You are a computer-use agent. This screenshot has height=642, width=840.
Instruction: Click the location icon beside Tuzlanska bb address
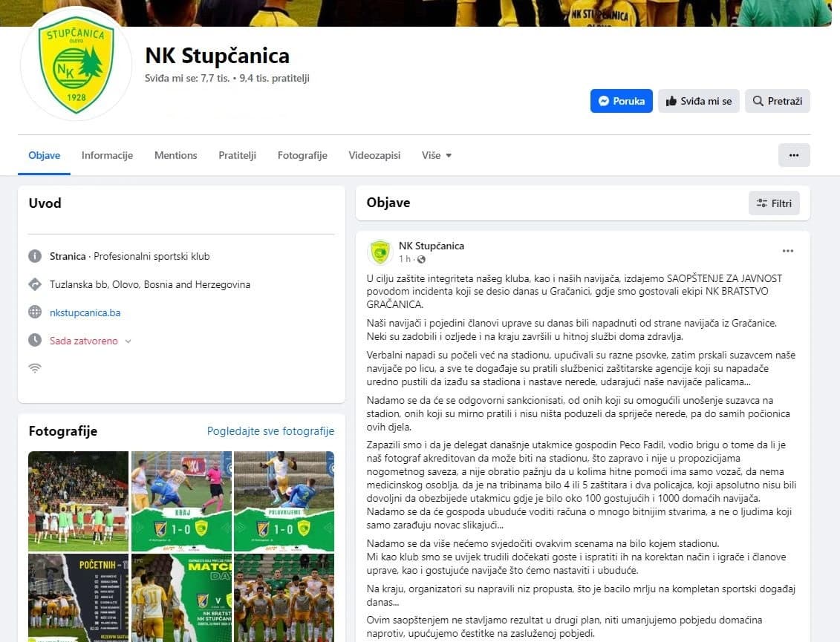tap(35, 284)
